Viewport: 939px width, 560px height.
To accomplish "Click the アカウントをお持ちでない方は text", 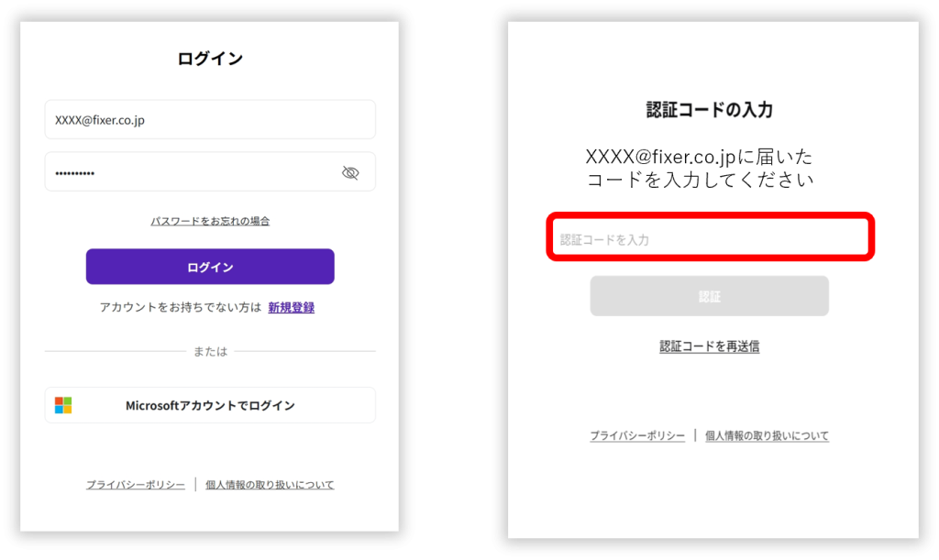I will tap(181, 308).
